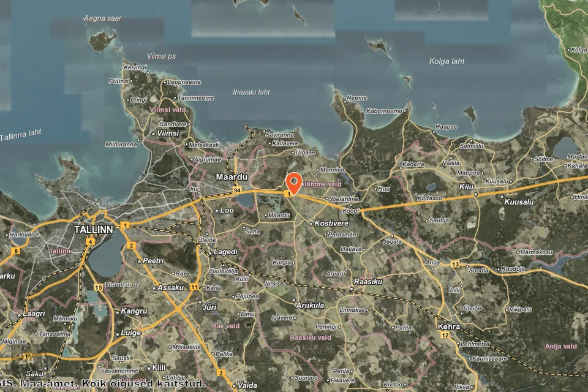Click the Lagedi label
The height and width of the screenshot is (392, 588).
tap(225, 252)
